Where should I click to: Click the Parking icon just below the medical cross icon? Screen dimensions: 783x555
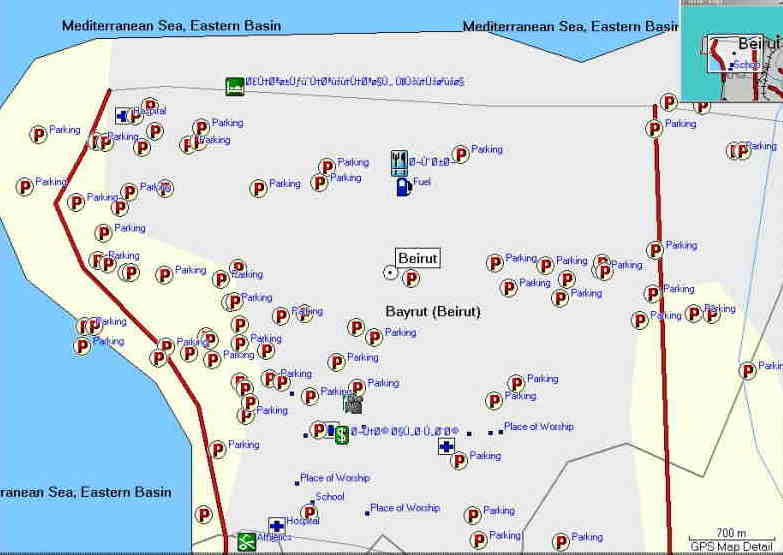458,461
